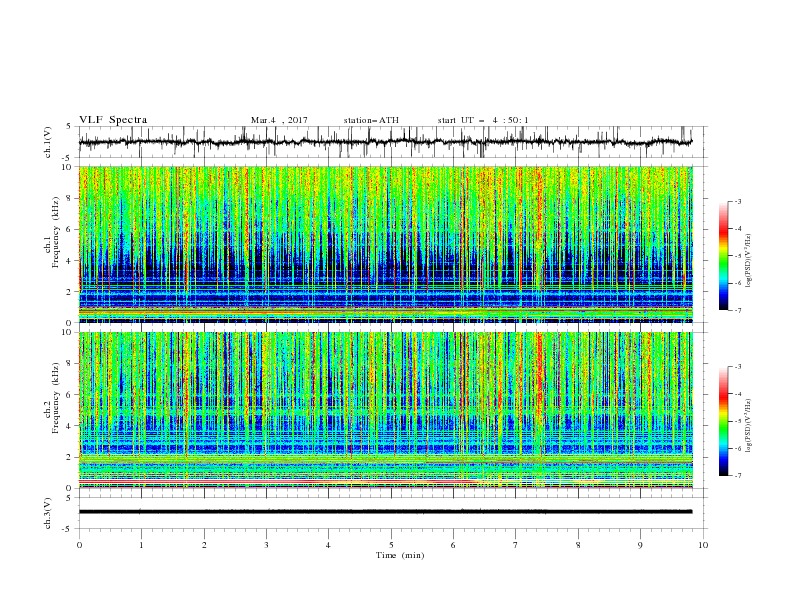Click the log(PSD) label beside ch.1 colorbar
The height and width of the screenshot is (612, 792).
[749, 261]
